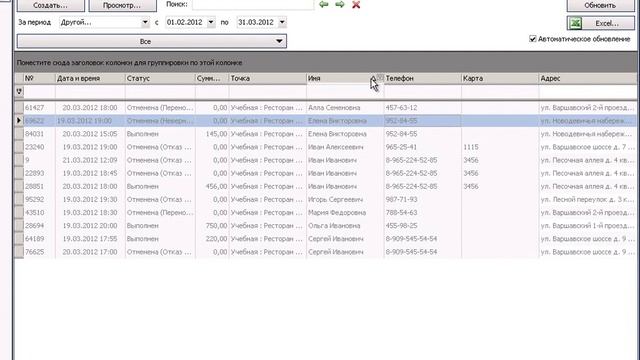Select order number 22893
This screenshot has height=360, width=640.
[x=34, y=173]
